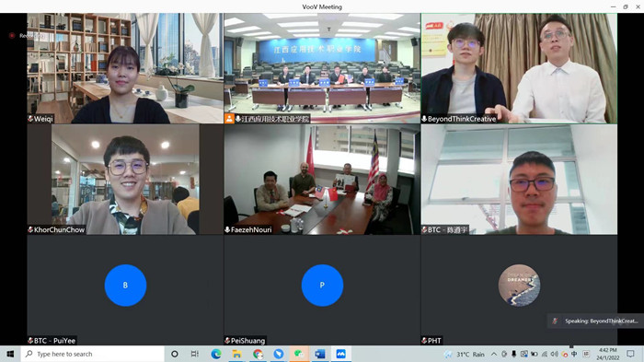Click the Cortana circle icon

[x=175, y=354]
